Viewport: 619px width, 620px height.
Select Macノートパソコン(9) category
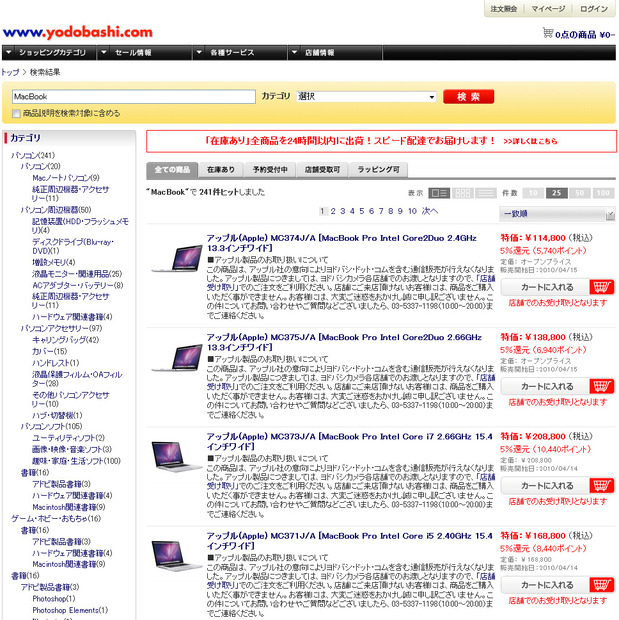[x=66, y=178]
